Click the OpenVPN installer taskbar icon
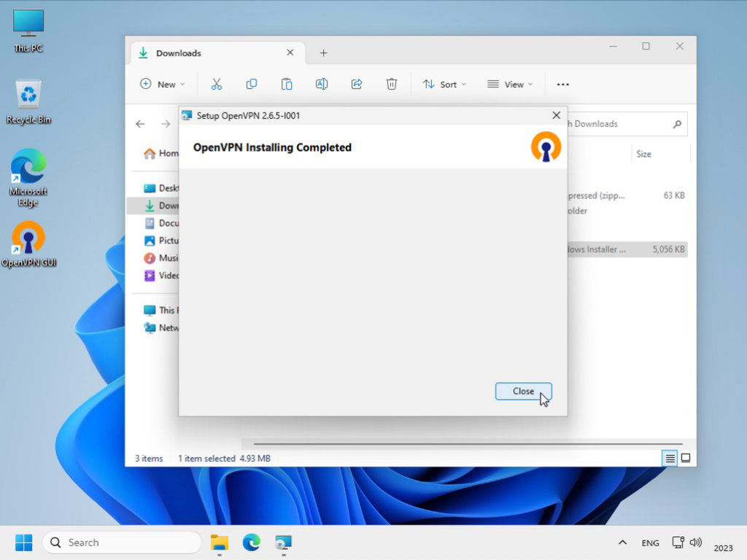 (x=284, y=542)
